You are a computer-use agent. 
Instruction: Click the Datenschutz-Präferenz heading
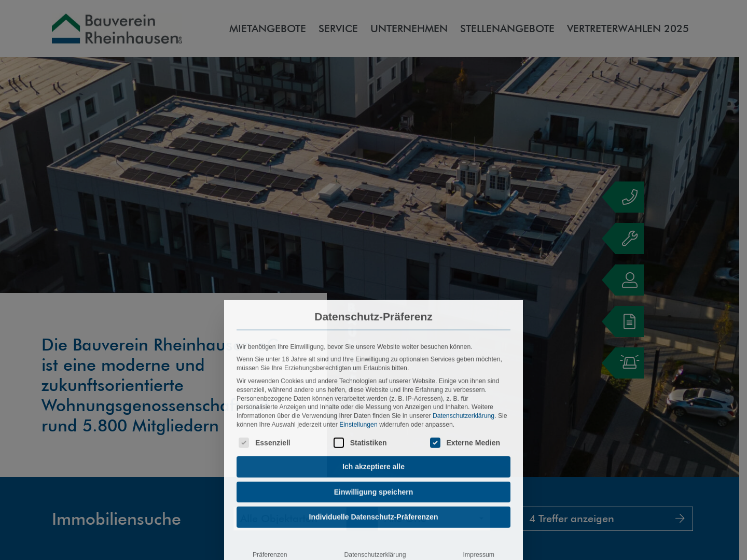pyautogui.click(x=374, y=317)
